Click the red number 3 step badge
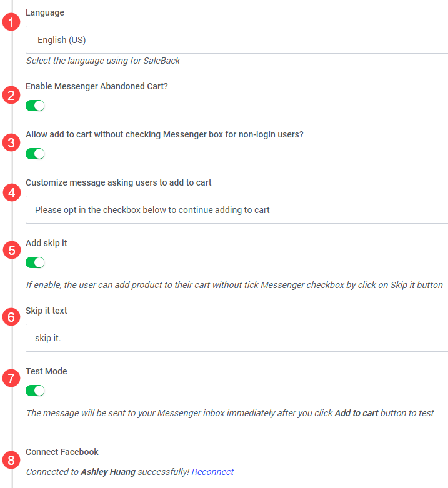 (x=11, y=143)
